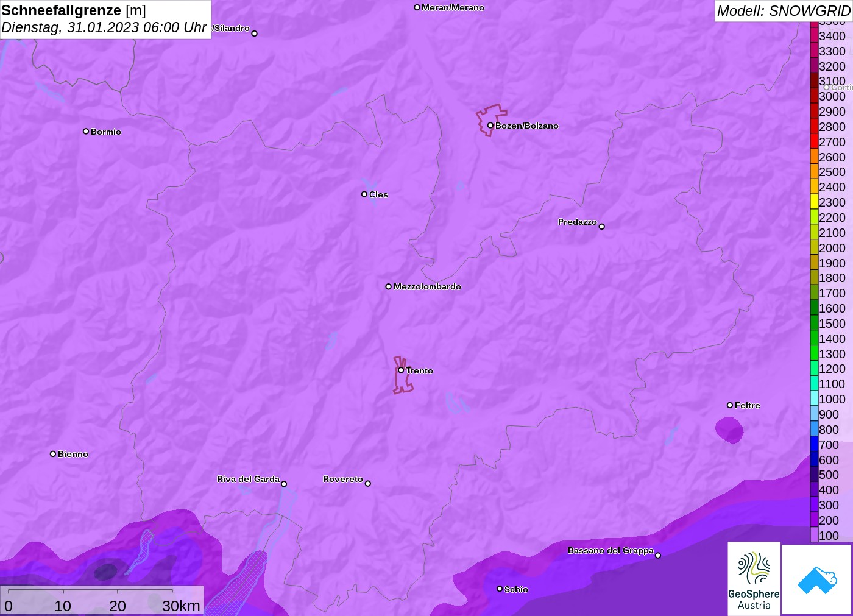Click the Trento city marker
Viewport: 853px width, 616px height.
(401, 370)
